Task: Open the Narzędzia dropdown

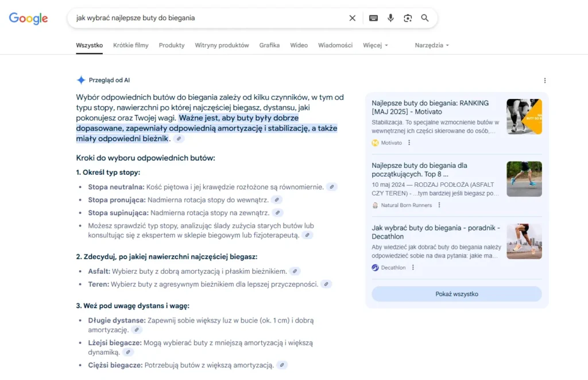Action: 432,45
